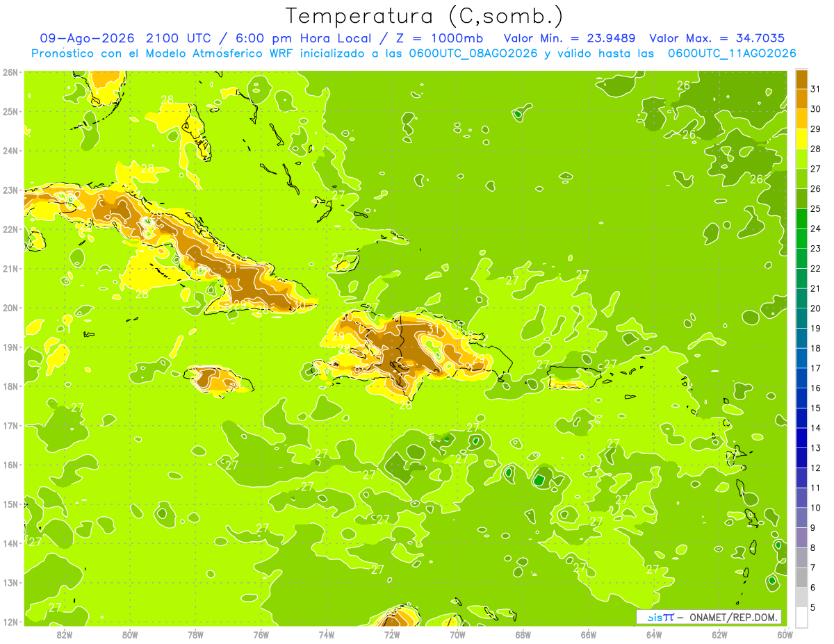Viewport: 834px width, 644px height.
Task: Click the "66W" longitude axis label
Action: [589, 634]
